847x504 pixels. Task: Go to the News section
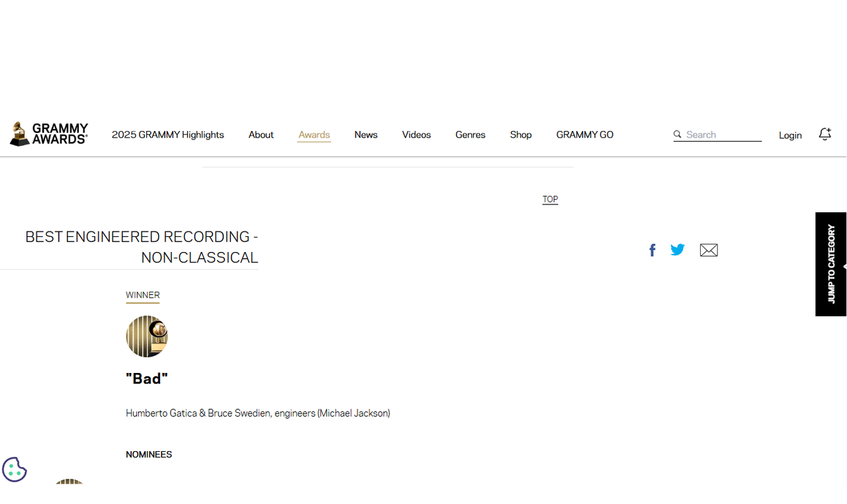click(366, 135)
